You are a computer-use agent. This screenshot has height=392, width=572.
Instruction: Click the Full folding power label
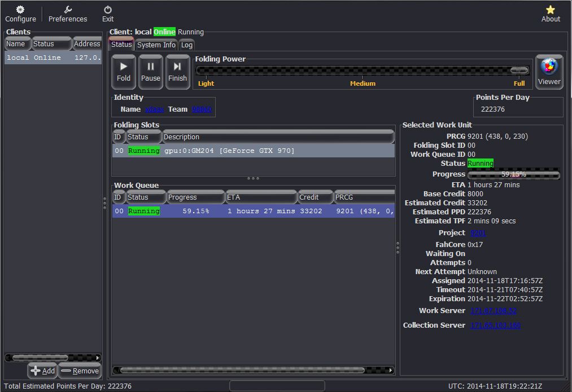pos(519,83)
